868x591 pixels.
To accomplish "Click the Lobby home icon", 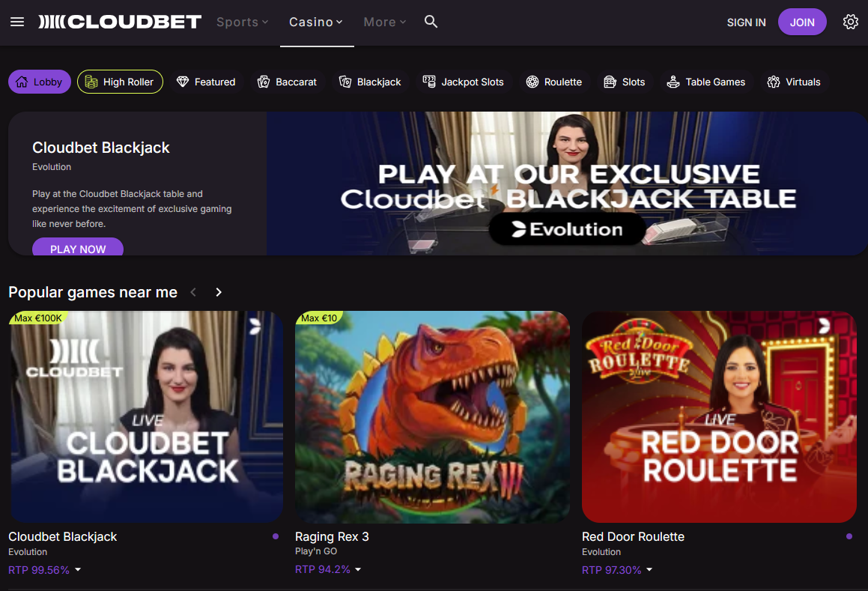I will tap(22, 82).
